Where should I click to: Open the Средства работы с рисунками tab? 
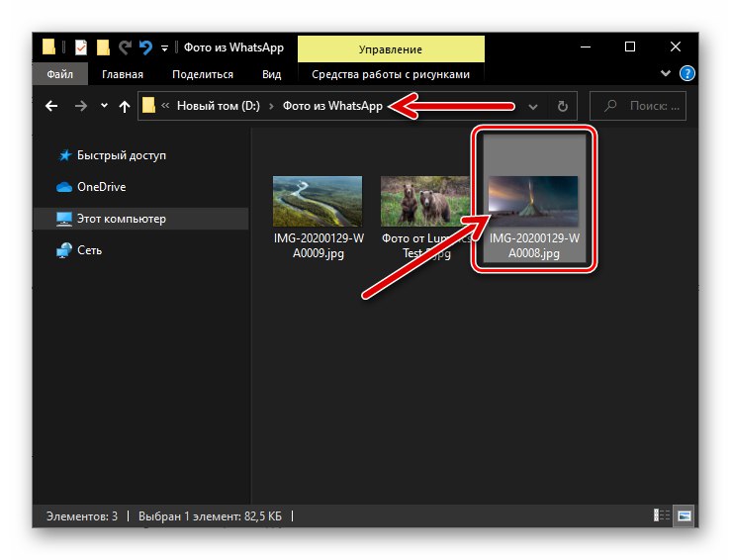click(x=391, y=74)
